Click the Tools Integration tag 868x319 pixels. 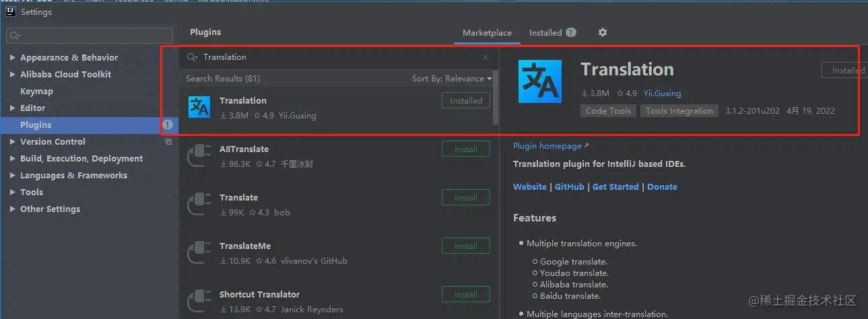click(x=679, y=111)
